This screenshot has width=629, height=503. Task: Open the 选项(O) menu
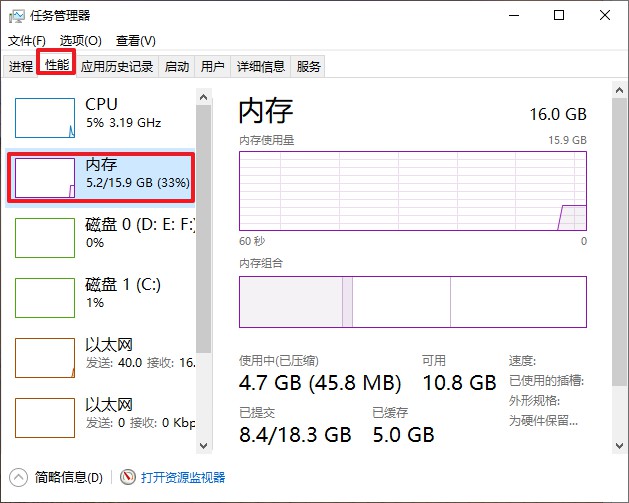[81, 41]
